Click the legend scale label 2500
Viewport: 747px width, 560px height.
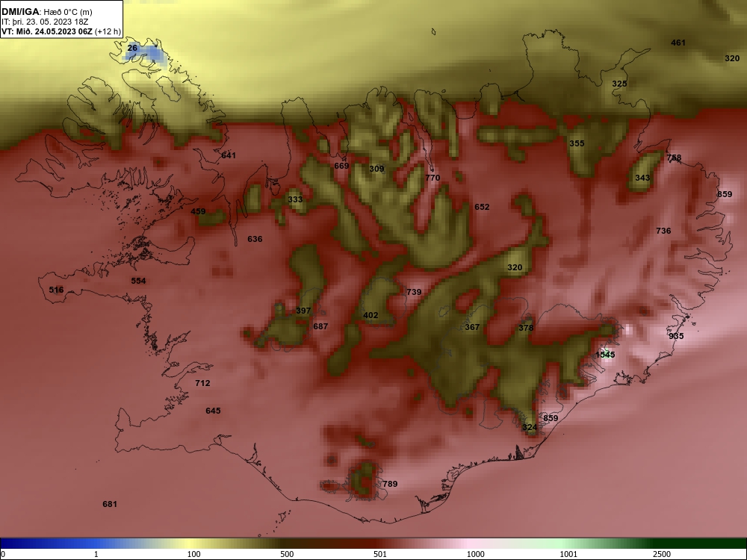[x=662, y=554]
